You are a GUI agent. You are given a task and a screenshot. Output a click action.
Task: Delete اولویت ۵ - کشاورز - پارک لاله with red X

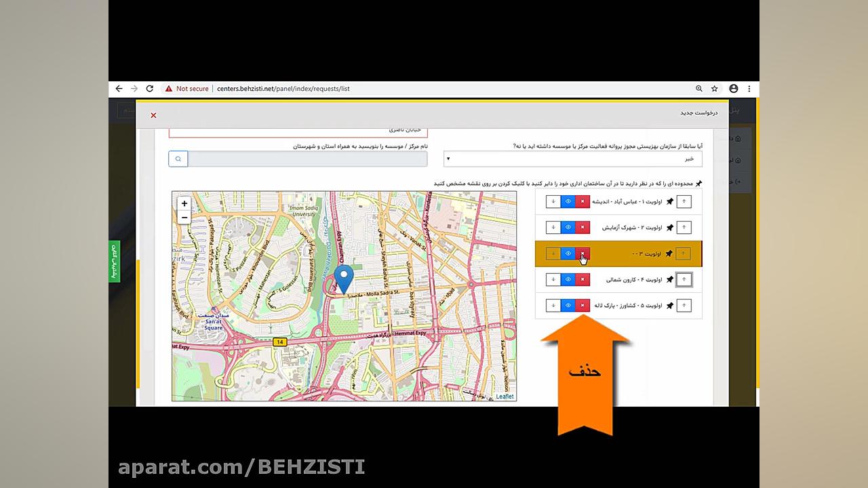pyautogui.click(x=583, y=306)
